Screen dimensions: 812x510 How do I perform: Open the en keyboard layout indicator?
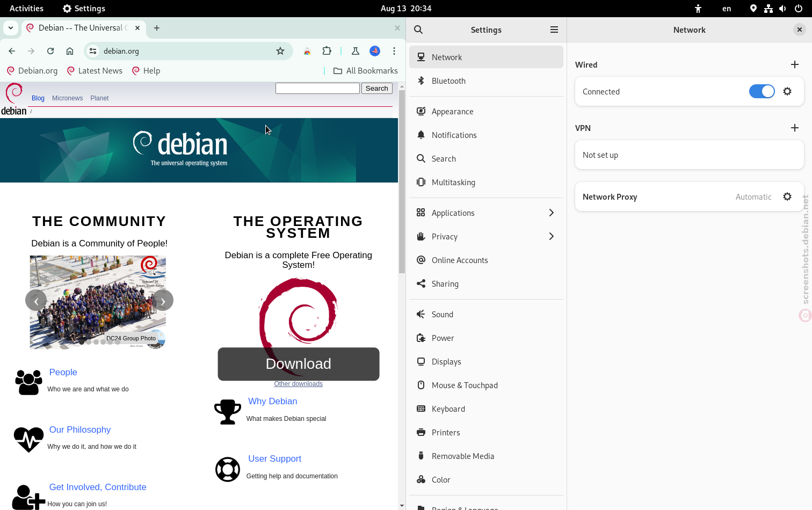(x=727, y=8)
